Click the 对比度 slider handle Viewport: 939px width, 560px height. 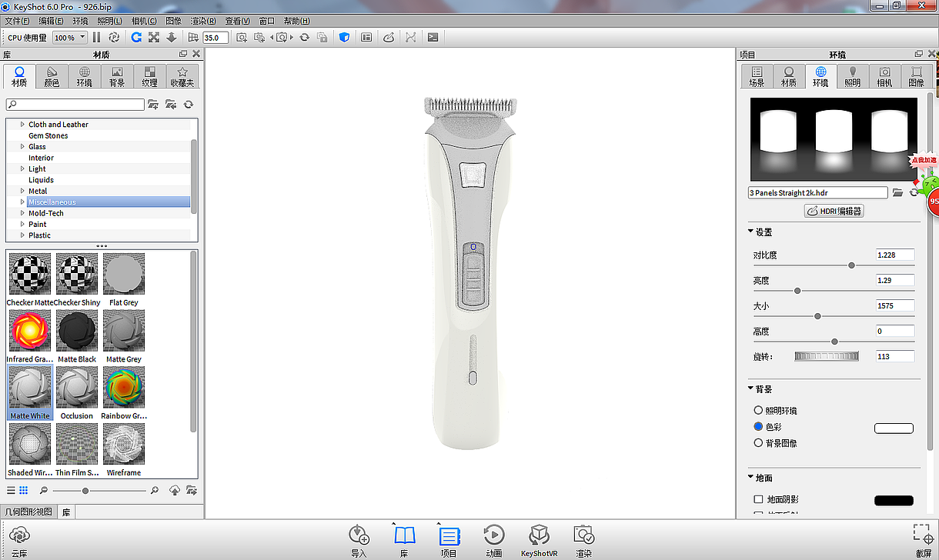(x=851, y=265)
